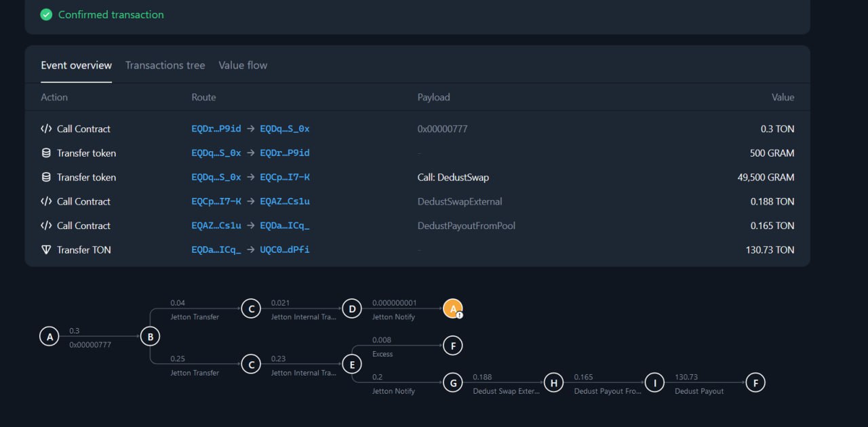The image size is (868, 427).
Task: Click the Call: DedustSwap payload text
Action: point(453,178)
